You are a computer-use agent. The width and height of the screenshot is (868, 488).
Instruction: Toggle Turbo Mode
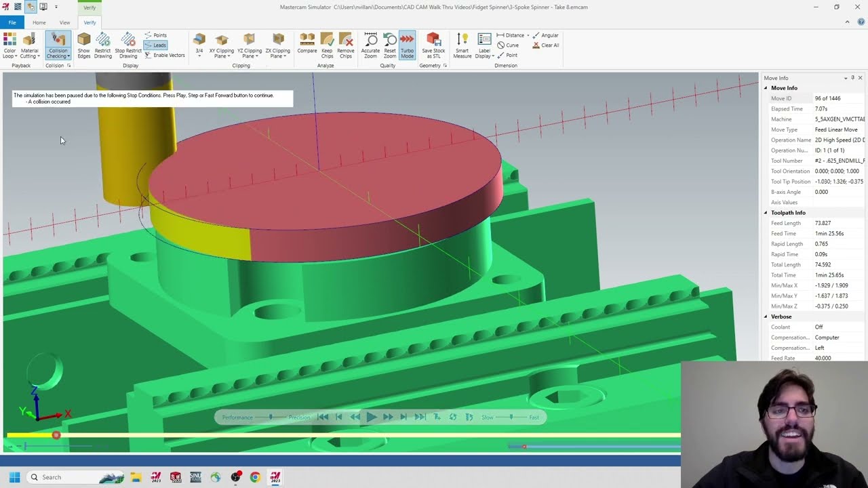coord(407,45)
